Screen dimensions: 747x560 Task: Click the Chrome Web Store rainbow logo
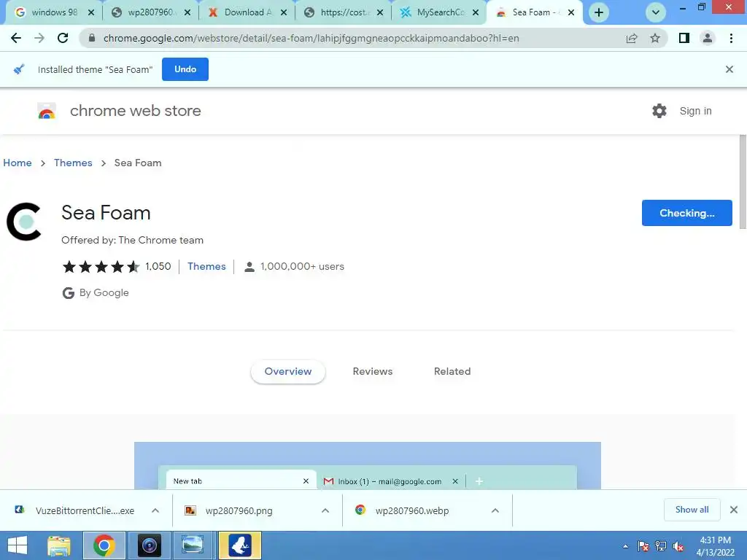[x=47, y=111]
